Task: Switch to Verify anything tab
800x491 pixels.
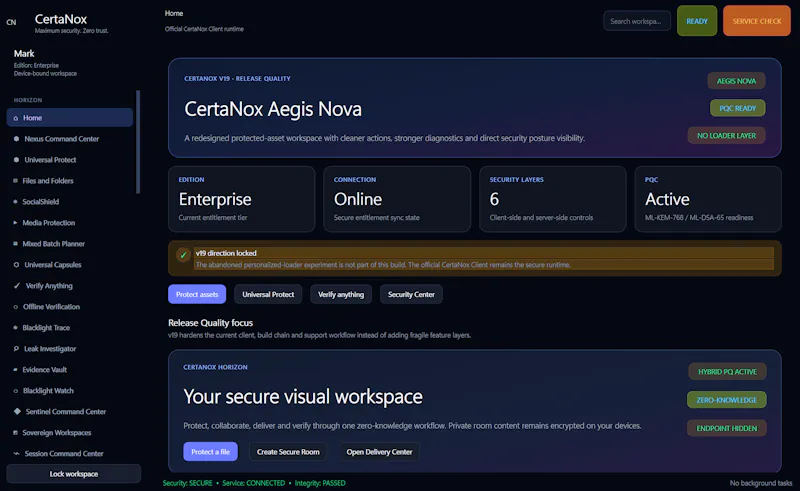Action: [x=341, y=294]
